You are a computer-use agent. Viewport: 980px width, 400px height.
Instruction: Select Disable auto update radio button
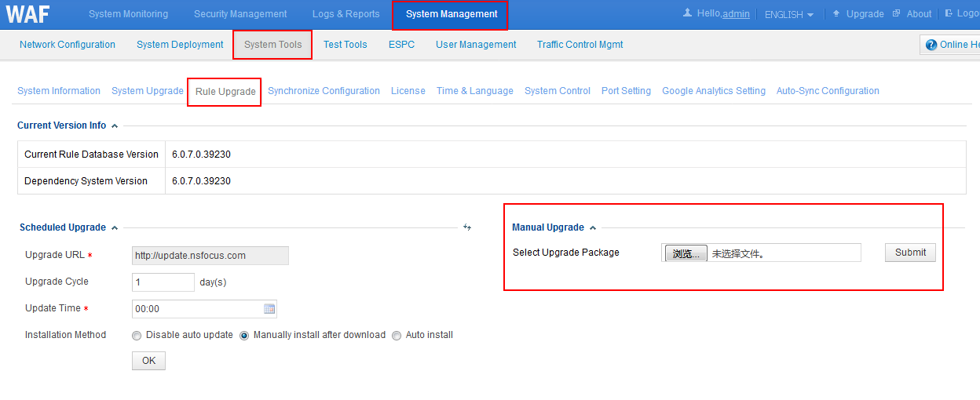tap(137, 336)
